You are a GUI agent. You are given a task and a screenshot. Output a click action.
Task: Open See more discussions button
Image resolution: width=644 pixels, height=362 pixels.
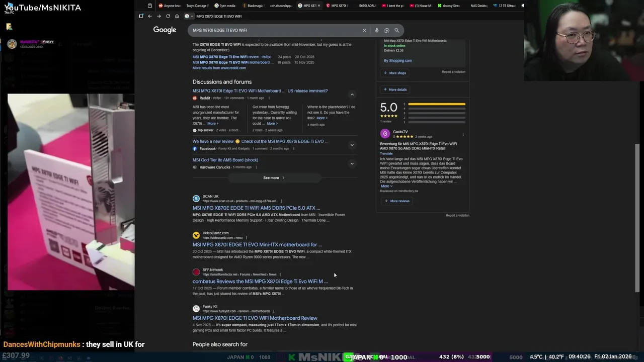274,177
